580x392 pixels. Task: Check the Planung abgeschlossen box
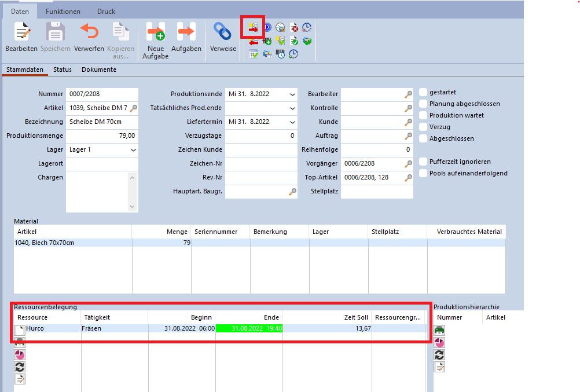424,104
